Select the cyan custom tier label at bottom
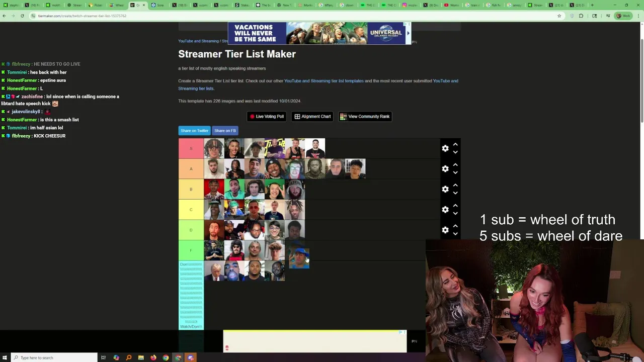This screenshot has height=362, width=644. point(191,295)
